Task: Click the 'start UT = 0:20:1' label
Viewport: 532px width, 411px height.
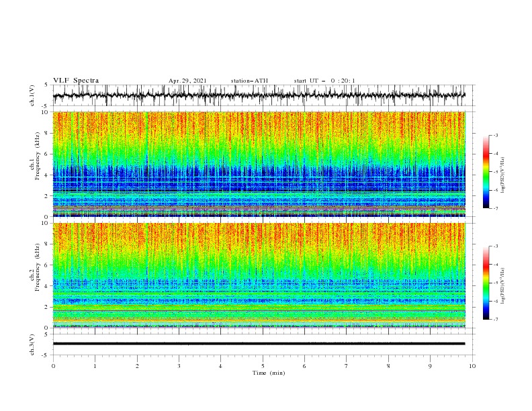Action: click(324, 81)
